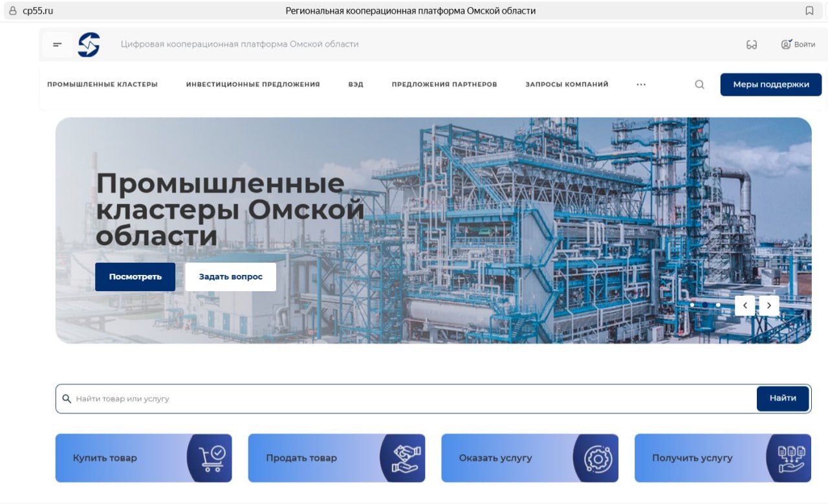
Task: Advance the banner with the right arrow
Action: 768,305
